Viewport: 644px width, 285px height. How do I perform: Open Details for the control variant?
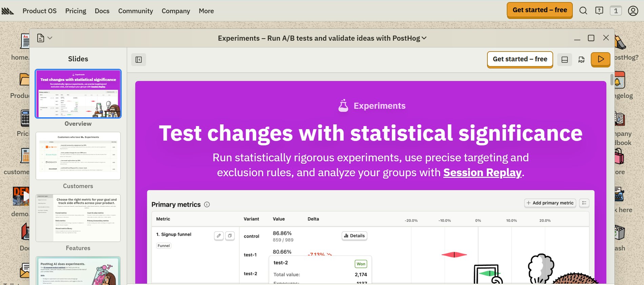coord(355,236)
